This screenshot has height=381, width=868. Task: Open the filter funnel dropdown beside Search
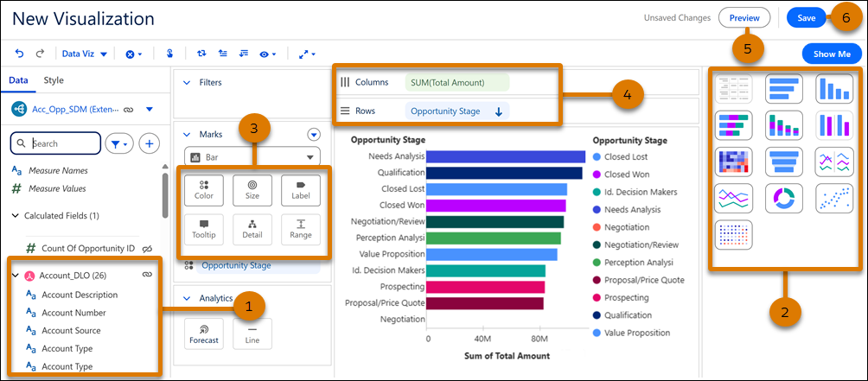coord(119,143)
